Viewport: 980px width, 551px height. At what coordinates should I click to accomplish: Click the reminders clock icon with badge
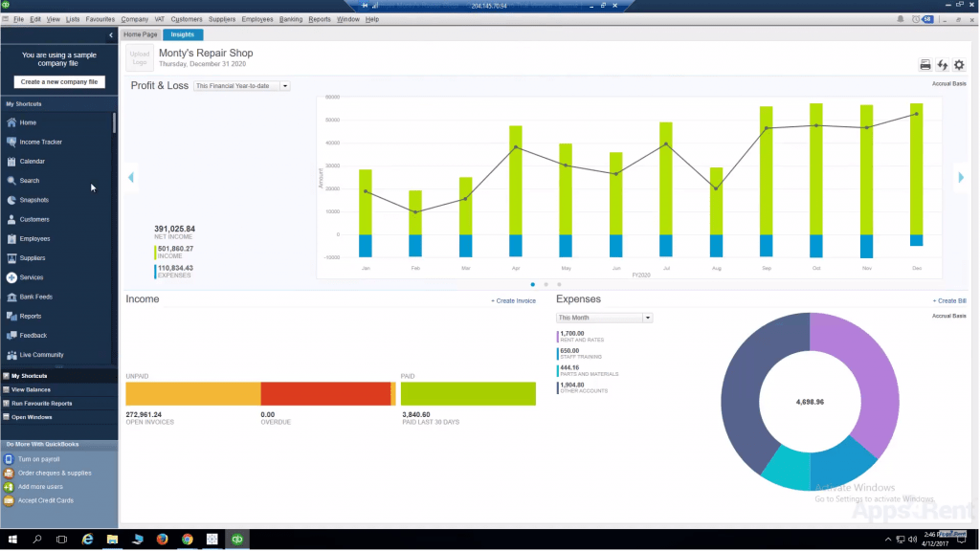pyautogui.click(x=923, y=19)
